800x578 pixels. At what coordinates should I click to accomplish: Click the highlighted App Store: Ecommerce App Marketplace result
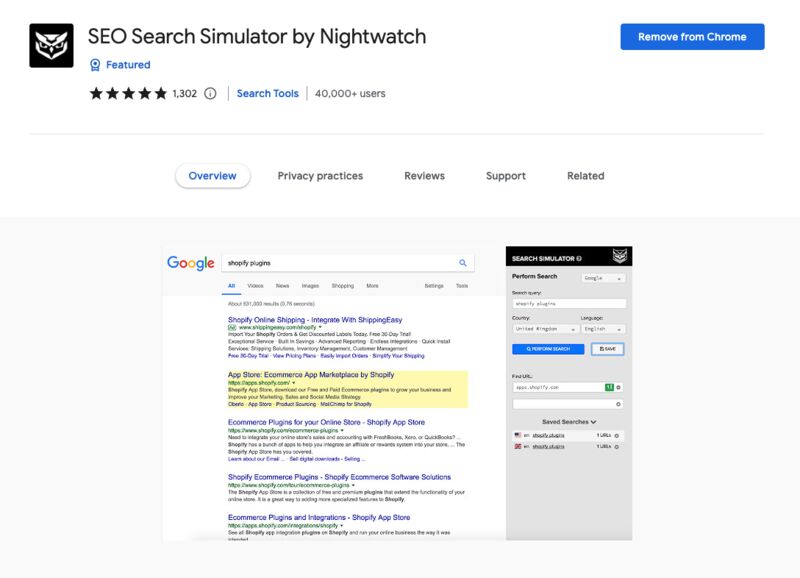click(347, 389)
